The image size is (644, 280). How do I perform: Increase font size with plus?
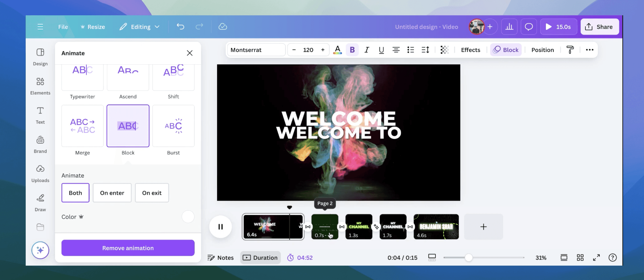(x=323, y=50)
